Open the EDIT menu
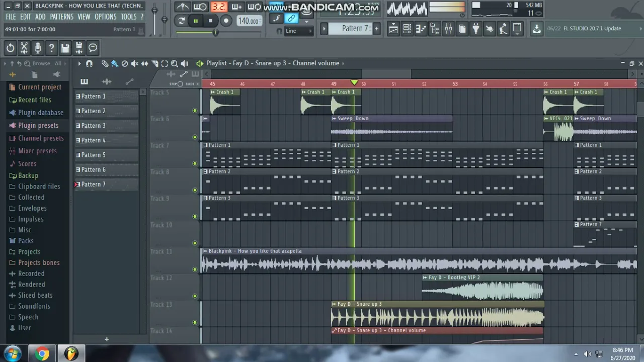644x362 pixels. 25,17
